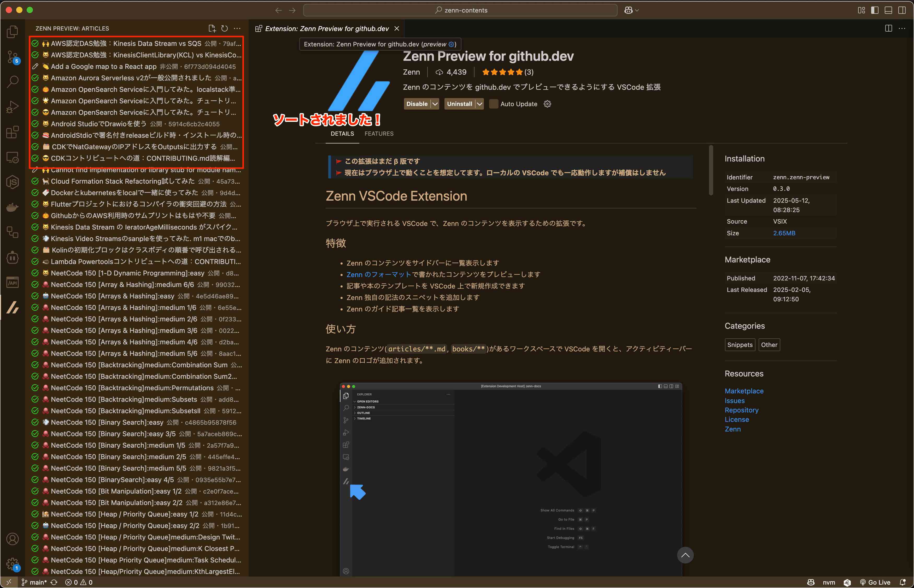Expand the Disable button dropdown arrow

(x=435, y=104)
